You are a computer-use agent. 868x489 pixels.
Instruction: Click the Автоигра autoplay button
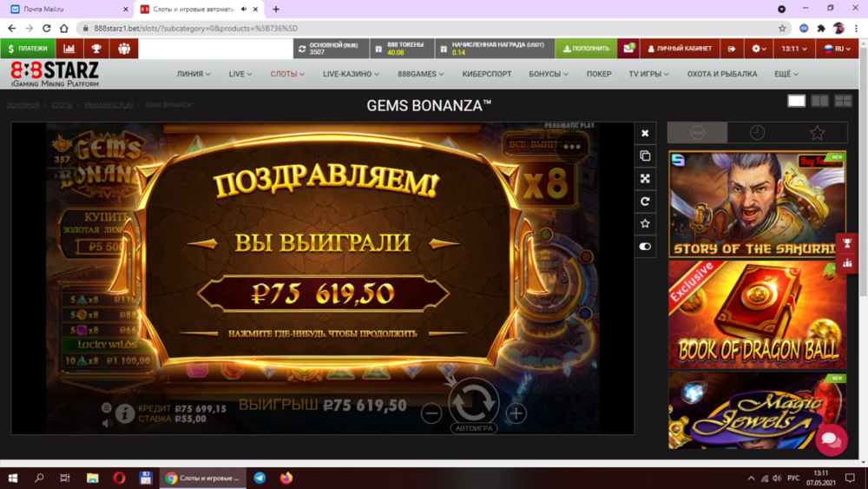click(474, 428)
